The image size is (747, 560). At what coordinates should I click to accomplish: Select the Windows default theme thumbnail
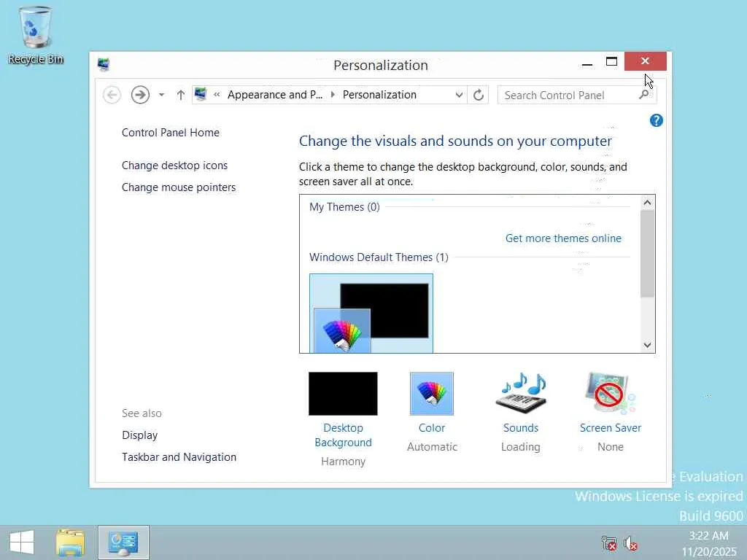click(x=371, y=314)
